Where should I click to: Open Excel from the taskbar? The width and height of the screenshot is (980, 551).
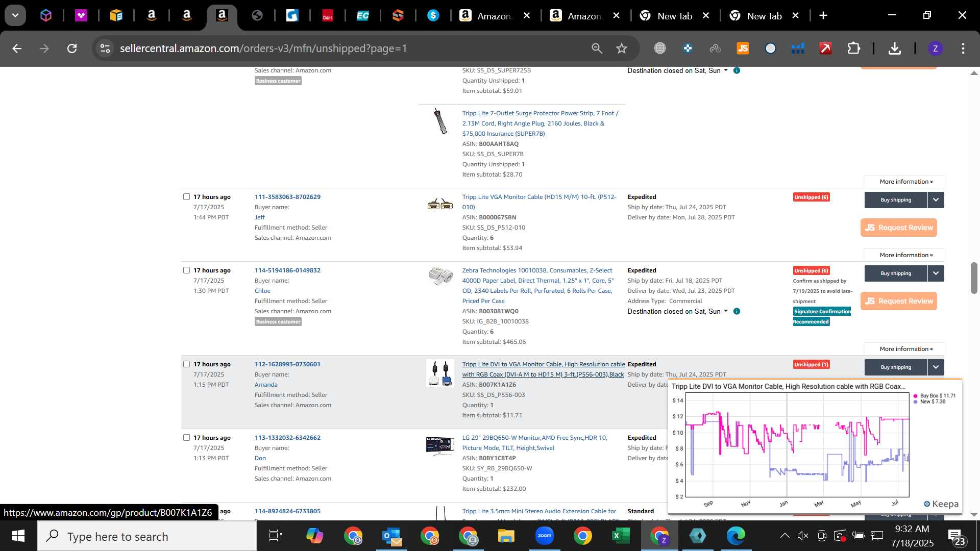(620, 536)
